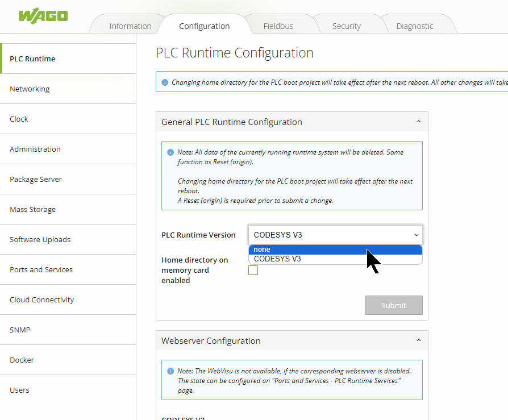Image resolution: width=508 pixels, height=420 pixels.
Task: Open the Security tab
Action: [x=346, y=26]
